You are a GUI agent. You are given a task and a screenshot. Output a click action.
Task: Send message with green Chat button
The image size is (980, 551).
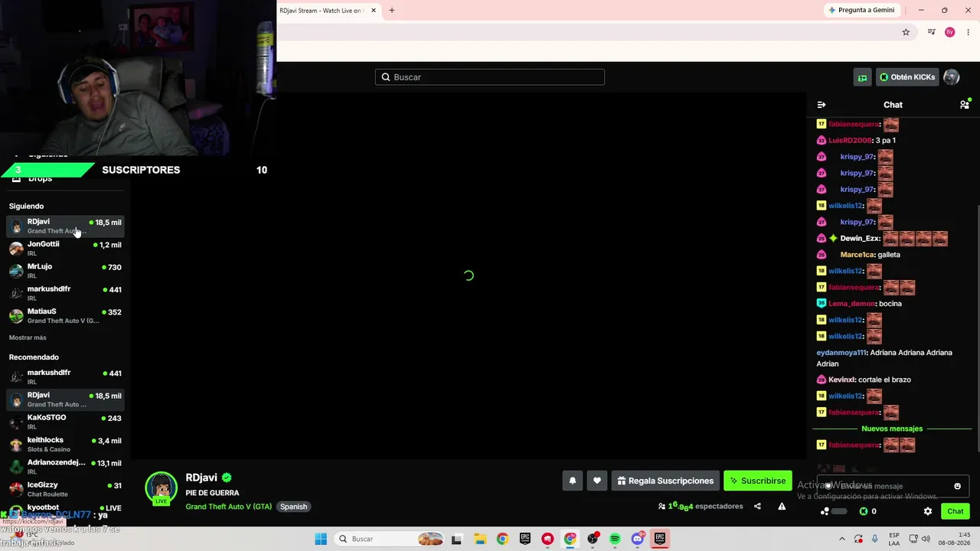pos(955,511)
